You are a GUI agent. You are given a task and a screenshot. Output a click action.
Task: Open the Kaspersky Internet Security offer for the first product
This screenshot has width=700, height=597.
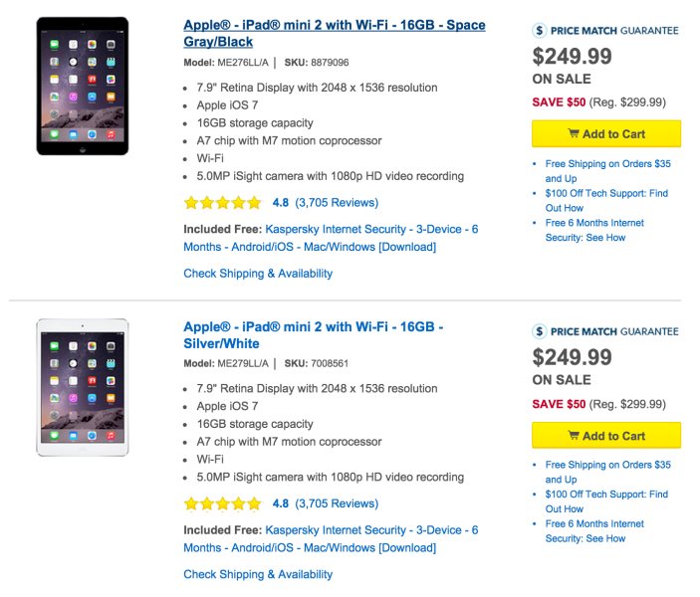click(x=331, y=238)
